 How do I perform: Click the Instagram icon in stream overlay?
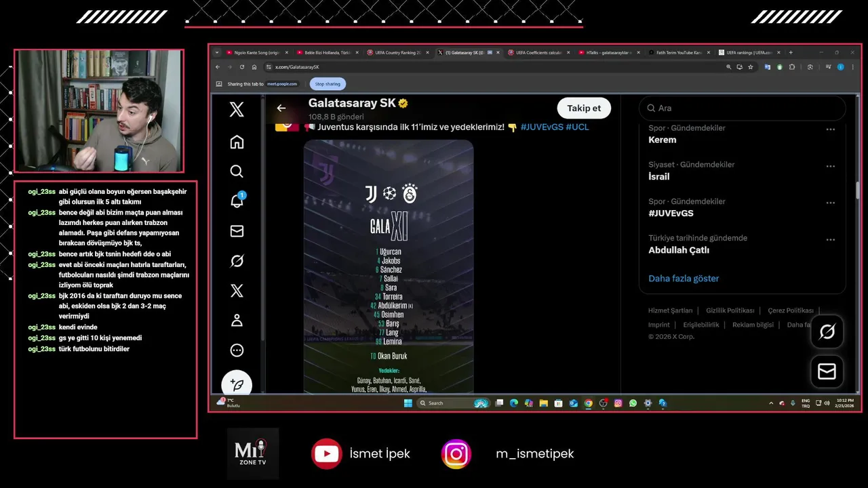click(456, 453)
